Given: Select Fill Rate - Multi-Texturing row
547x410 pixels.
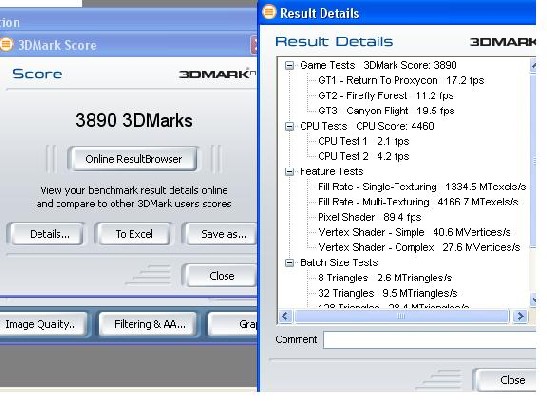Looking at the screenshot, I should click(x=418, y=202).
